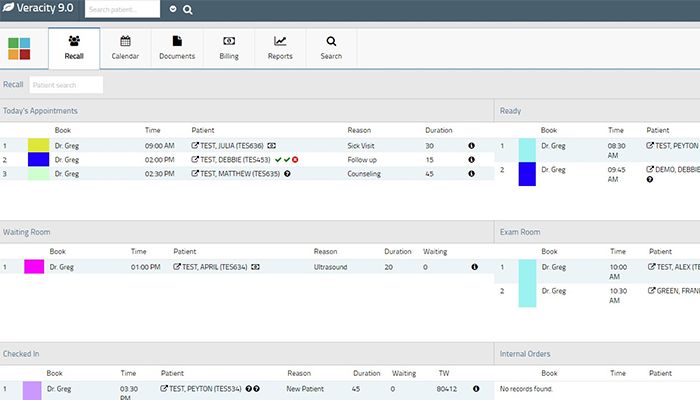The image size is (700, 400).
Task: Open TEST, PEYTON (TES534) in Checked In
Action: click(201, 389)
